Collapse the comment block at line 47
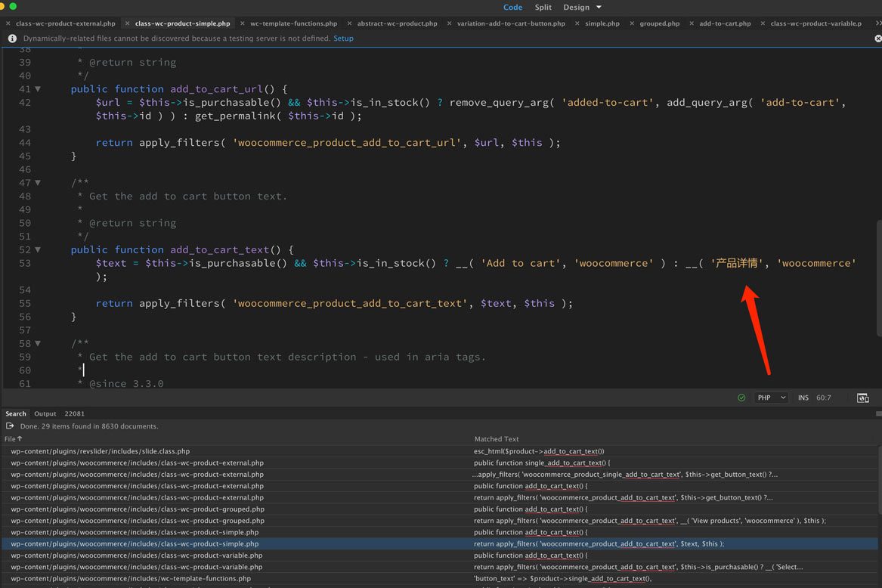 point(38,183)
